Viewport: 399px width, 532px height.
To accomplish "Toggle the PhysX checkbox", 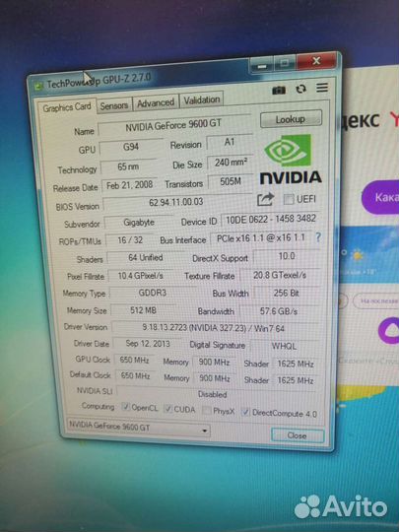I will [206, 410].
